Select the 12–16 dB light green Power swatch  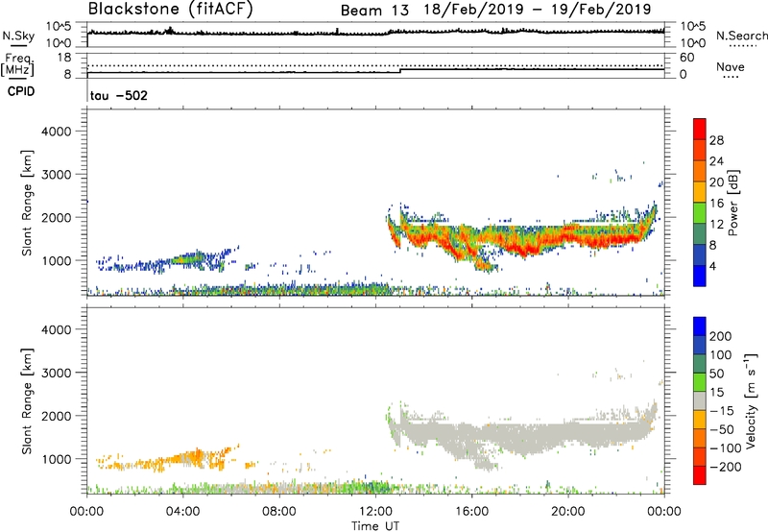(x=700, y=213)
